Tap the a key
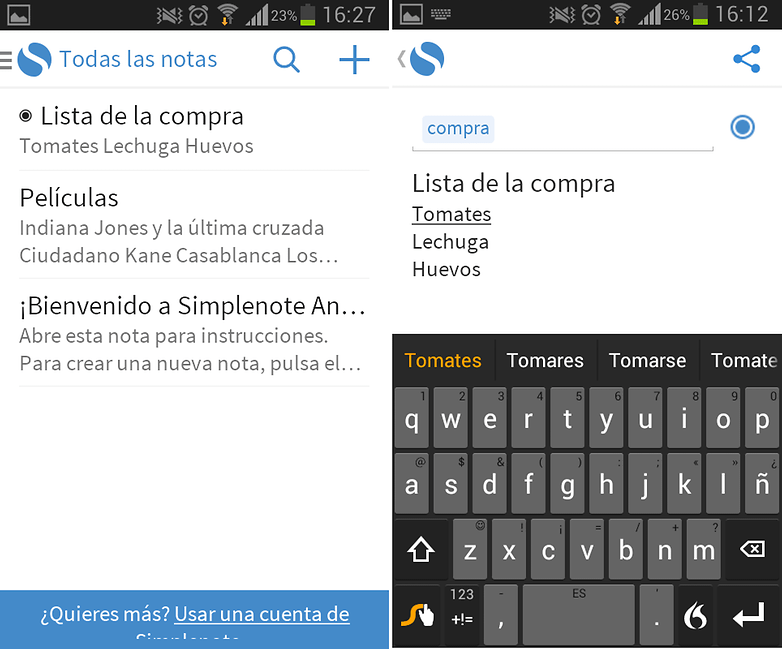 click(411, 483)
